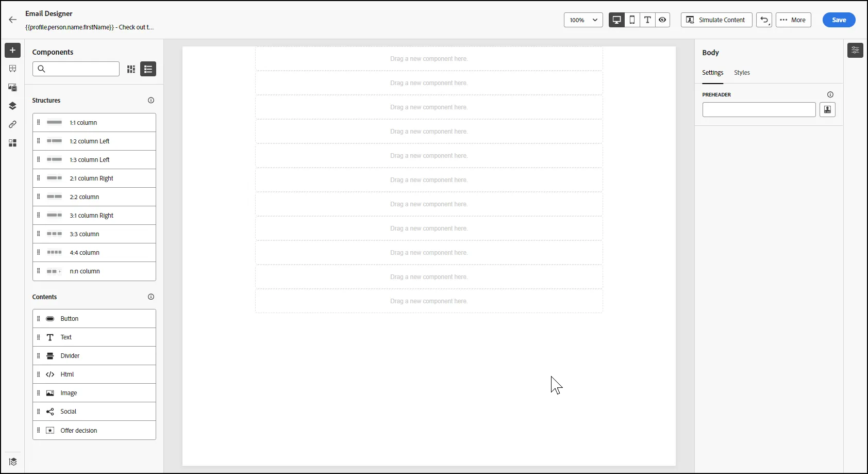Click the Contents info icon
This screenshot has width=868, height=474.
[151, 297]
